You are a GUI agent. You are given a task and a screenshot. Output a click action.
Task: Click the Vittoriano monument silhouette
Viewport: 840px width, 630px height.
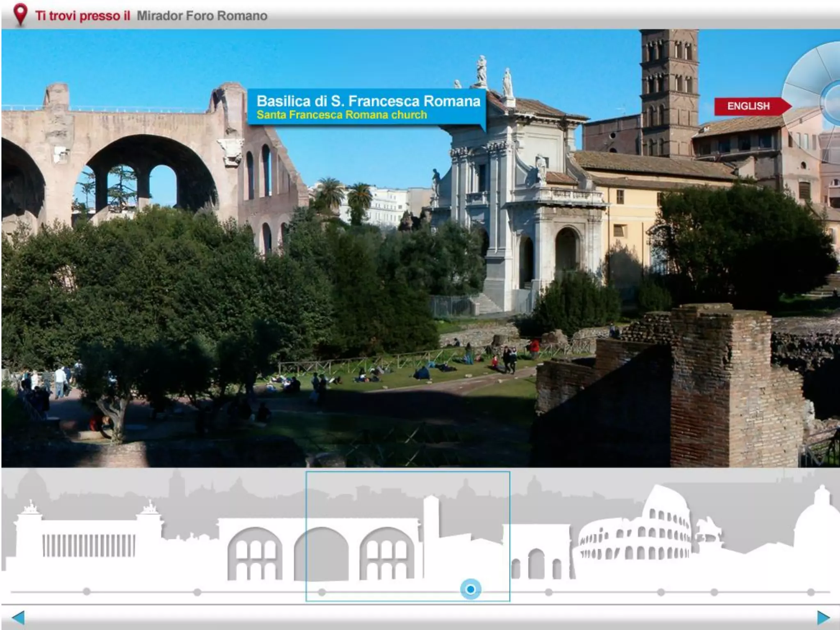pos(88,542)
